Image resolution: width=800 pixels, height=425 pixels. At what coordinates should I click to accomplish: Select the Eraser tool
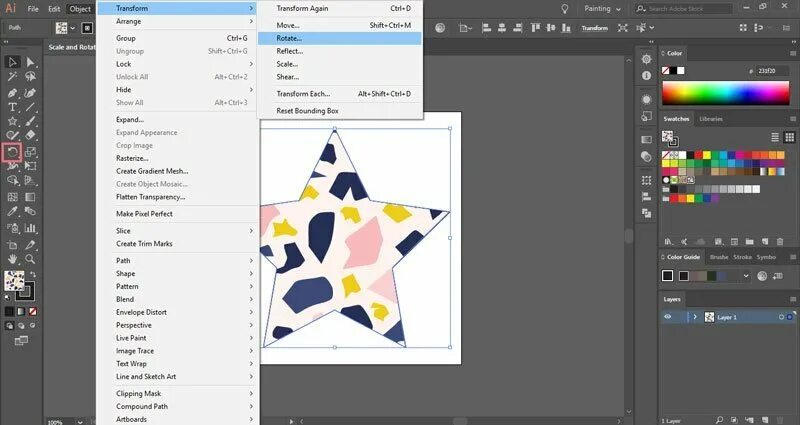30,135
